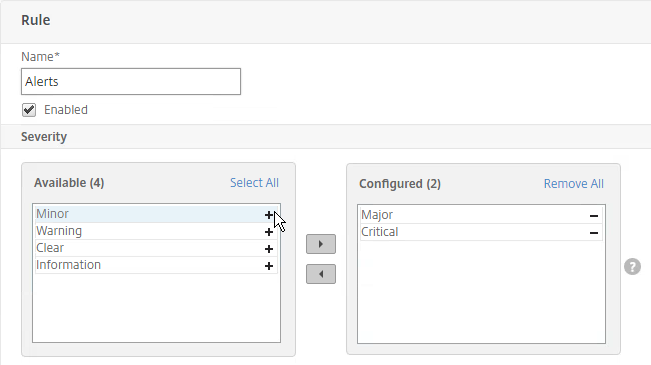The image size is (651, 365).
Task: Click the Severity section header
Action: [x=44, y=137]
